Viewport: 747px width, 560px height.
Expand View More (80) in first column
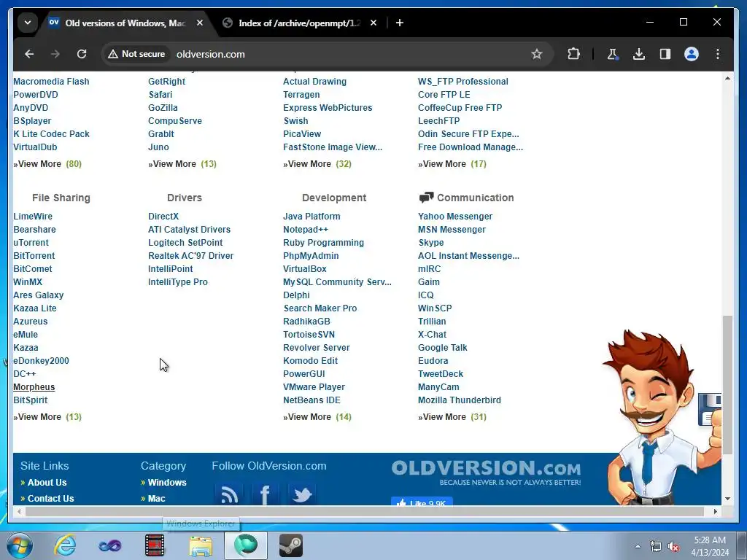(x=47, y=164)
